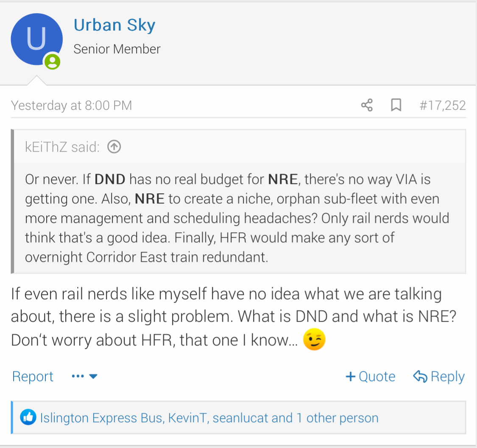Reply to Urban Sky's post
The height and width of the screenshot is (448, 477).
point(439,376)
